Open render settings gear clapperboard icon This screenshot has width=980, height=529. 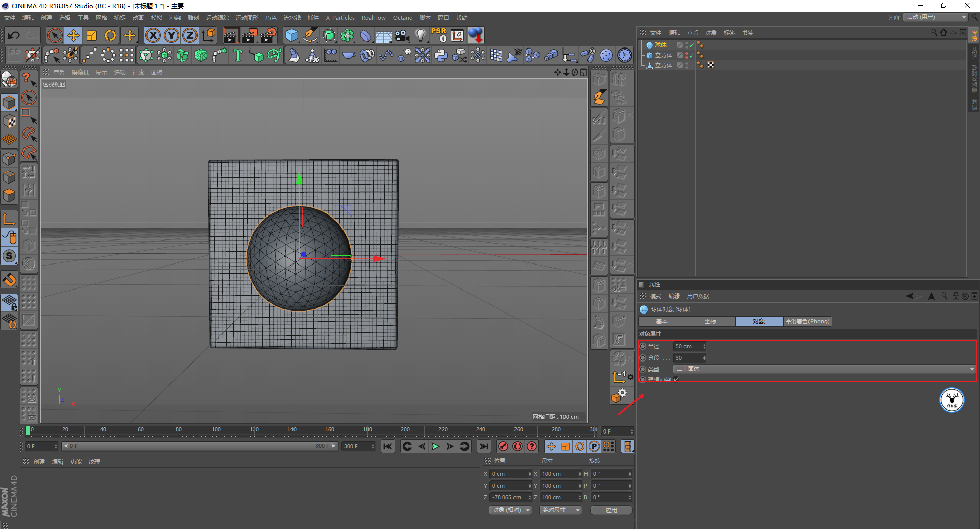tap(268, 35)
